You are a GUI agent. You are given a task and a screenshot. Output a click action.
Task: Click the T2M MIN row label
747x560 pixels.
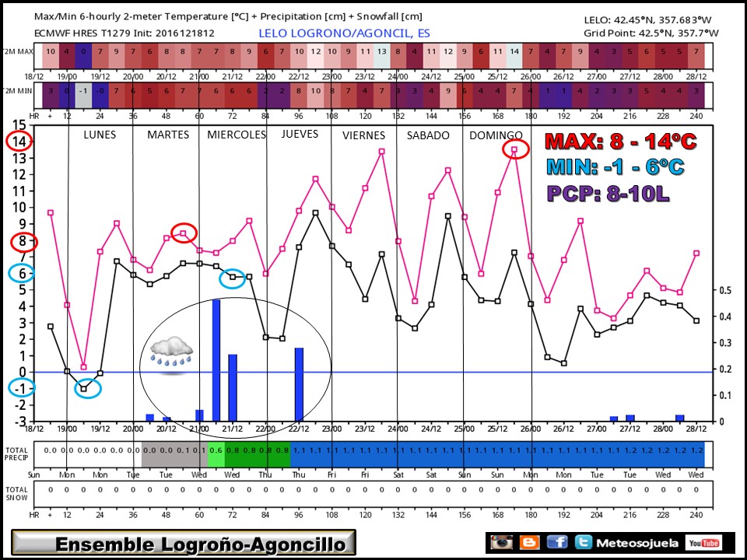pyautogui.click(x=18, y=91)
